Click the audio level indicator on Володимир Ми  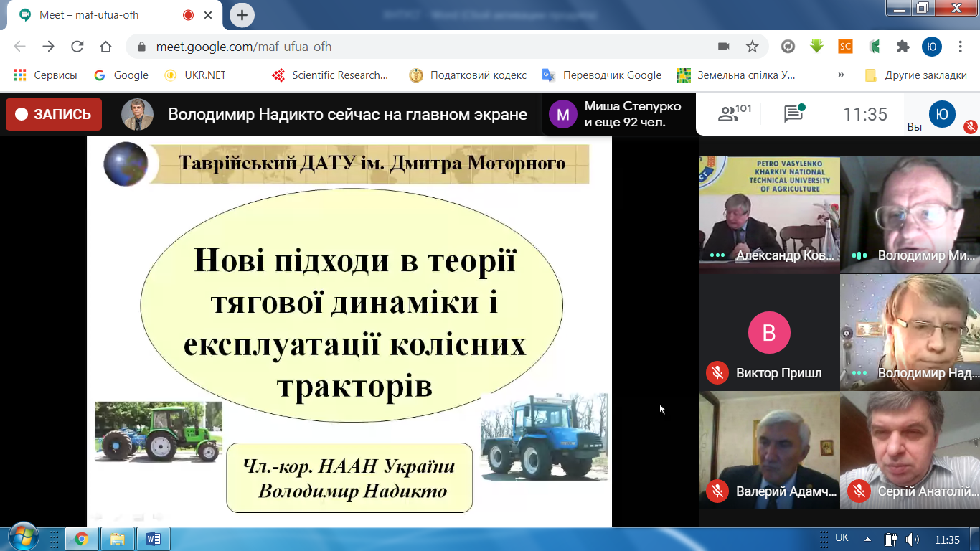859,255
